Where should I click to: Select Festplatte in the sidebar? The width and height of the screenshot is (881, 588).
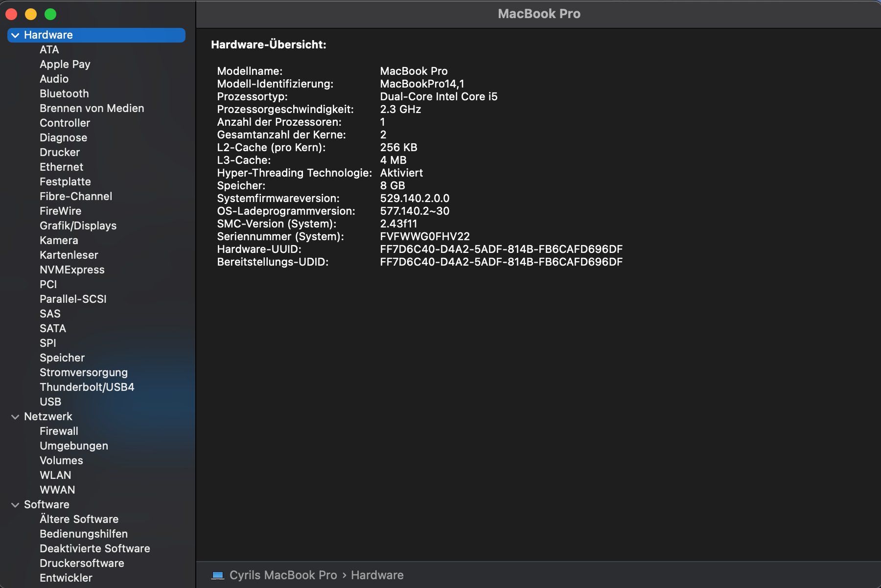tap(66, 182)
